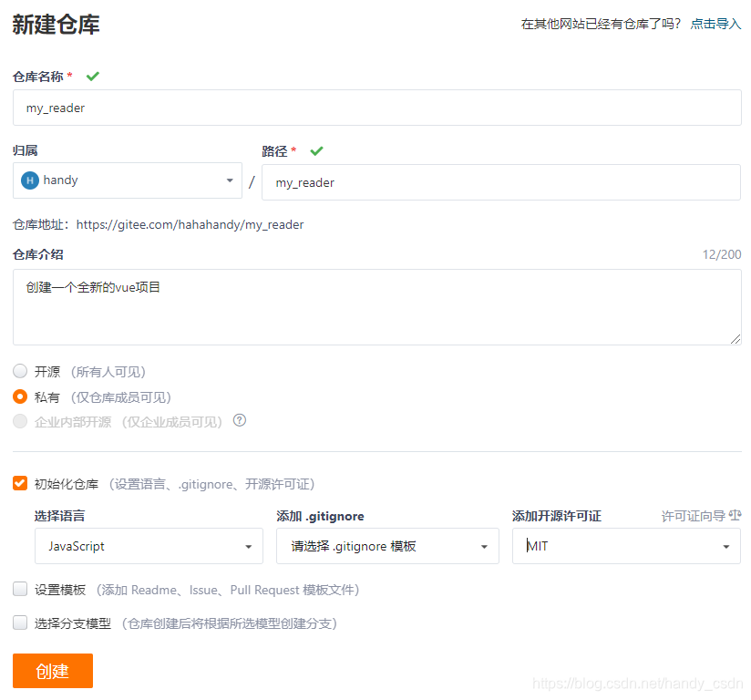The image size is (751, 700).
Task: Click the 仓库名称 input field with my_reader
Action: click(x=377, y=108)
